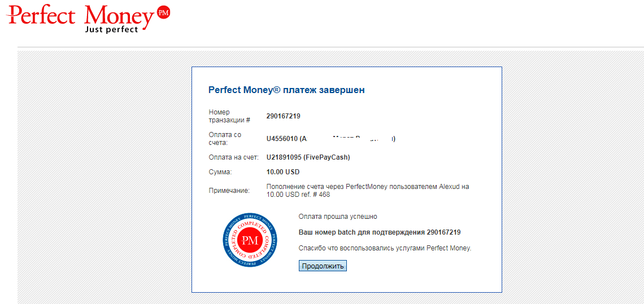Click the memo text mentioning Alexud

(368, 191)
